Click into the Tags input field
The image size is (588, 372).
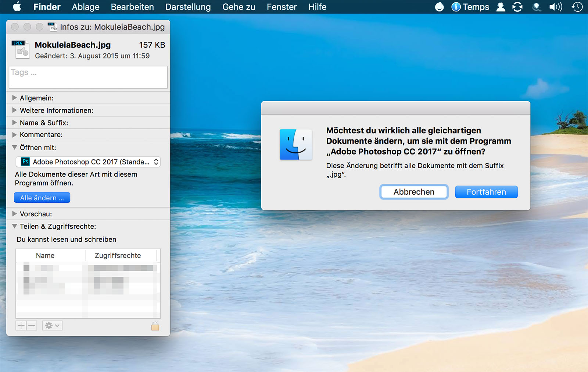tap(88, 77)
